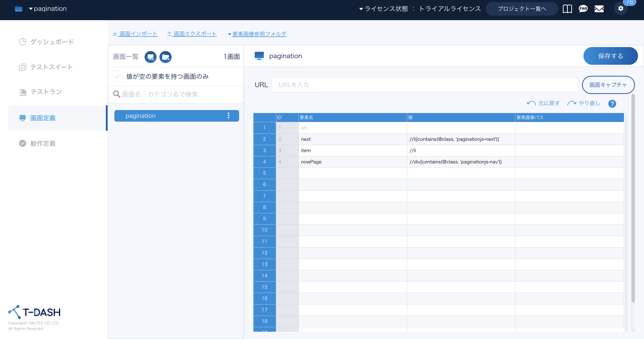The width and height of the screenshot is (644, 339).
Task: Open ダッシュボード in the sidebar
Action: click(52, 42)
